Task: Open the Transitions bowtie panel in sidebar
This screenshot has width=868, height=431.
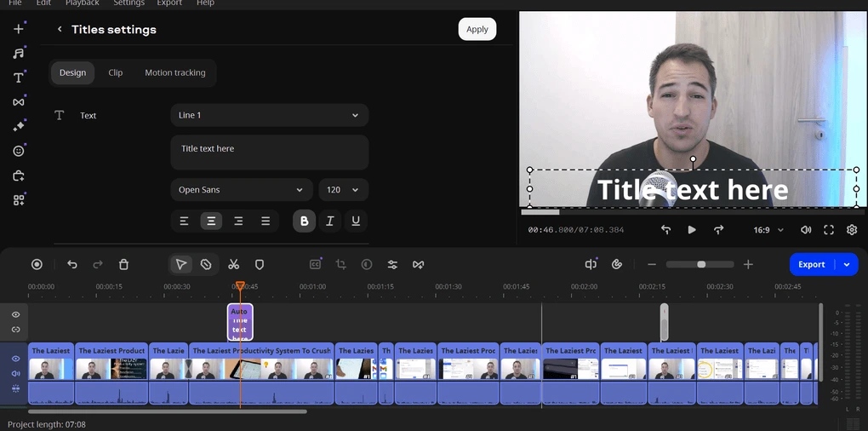Action: 19,102
